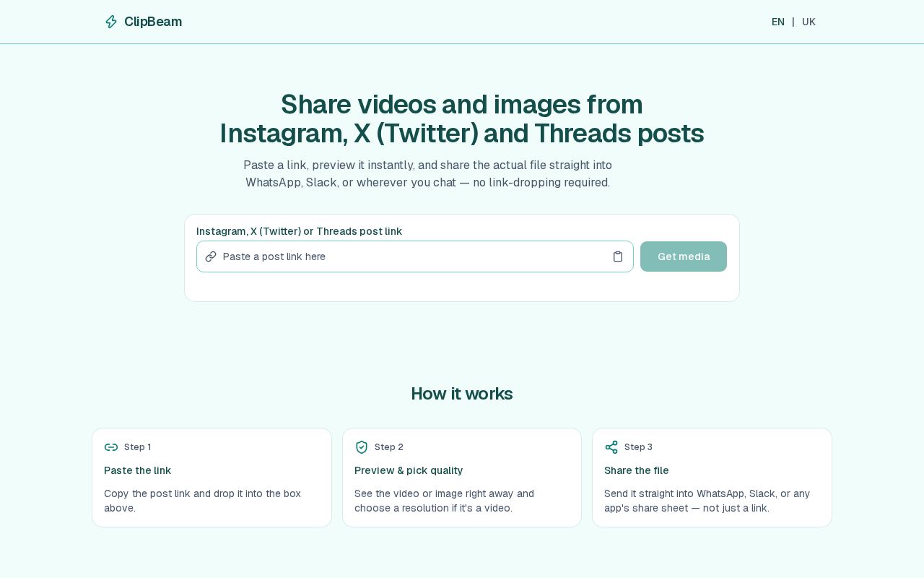Switch language to UK

pos(808,22)
